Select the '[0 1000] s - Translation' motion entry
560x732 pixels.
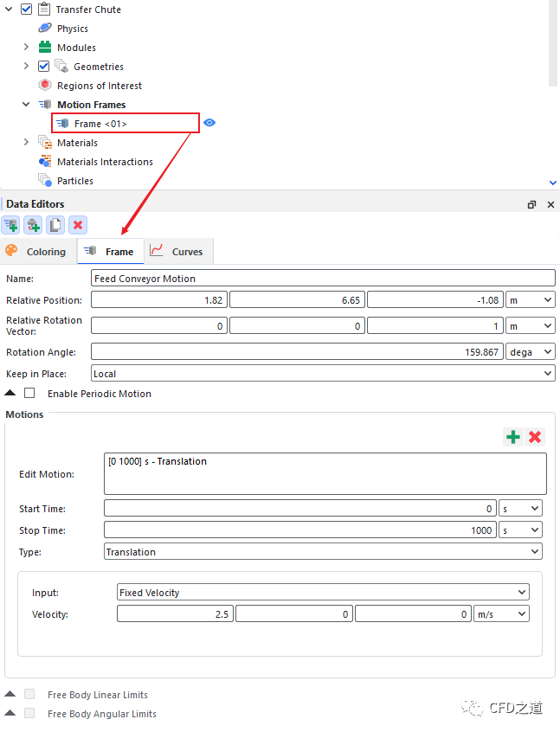click(157, 462)
